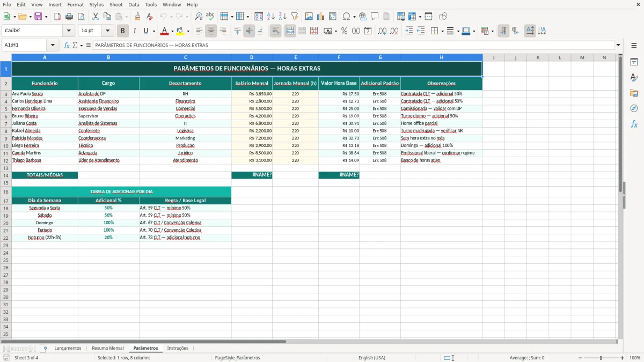644x362 pixels.
Task: Click the Insert Comment icon
Action: (375, 17)
